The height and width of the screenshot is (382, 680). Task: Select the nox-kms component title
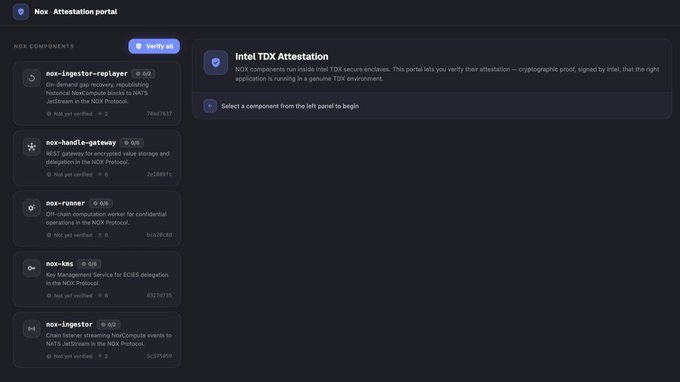(60, 264)
